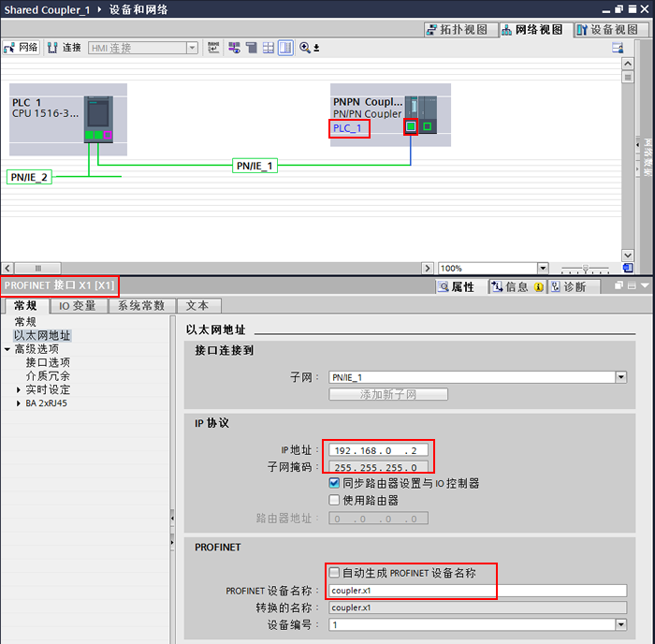Select 接口选项 in the tree
Viewport: 655px width, 644px height.
48,362
